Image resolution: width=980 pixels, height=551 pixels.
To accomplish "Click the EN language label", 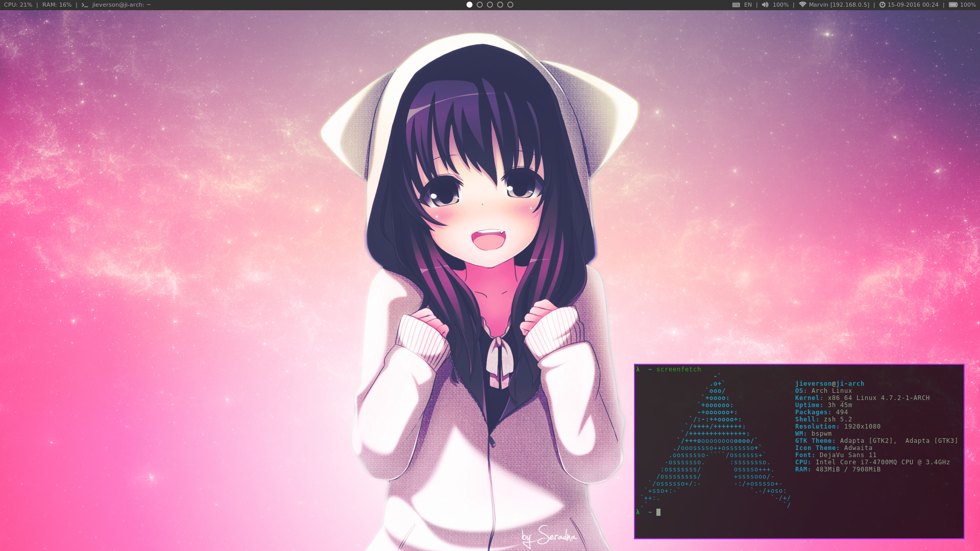I will pyautogui.click(x=748, y=5).
